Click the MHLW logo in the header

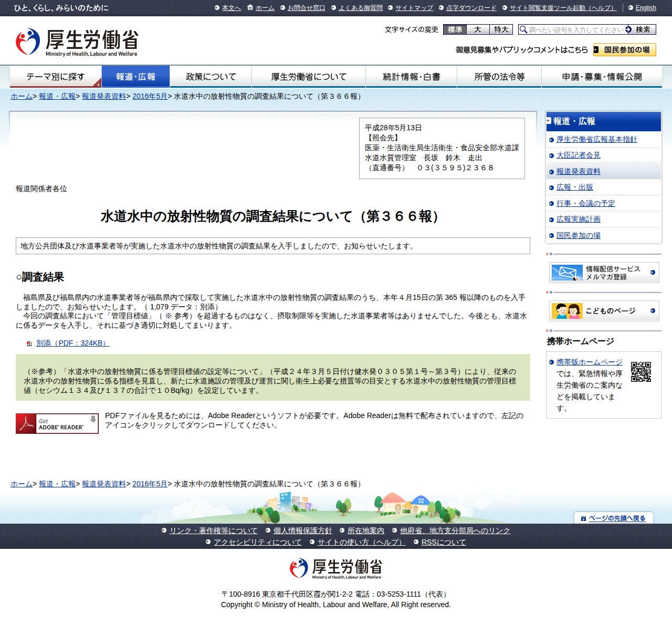[x=77, y=42]
